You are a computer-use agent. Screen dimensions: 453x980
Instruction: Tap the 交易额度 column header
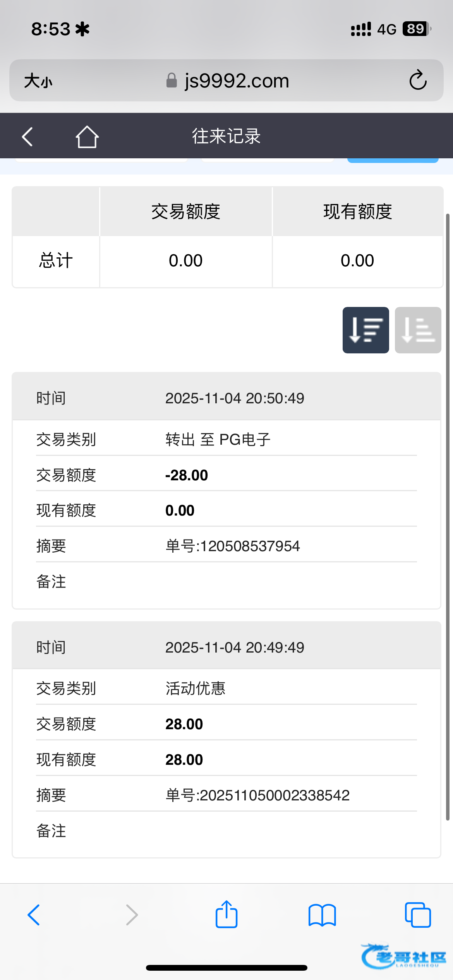pos(186,212)
